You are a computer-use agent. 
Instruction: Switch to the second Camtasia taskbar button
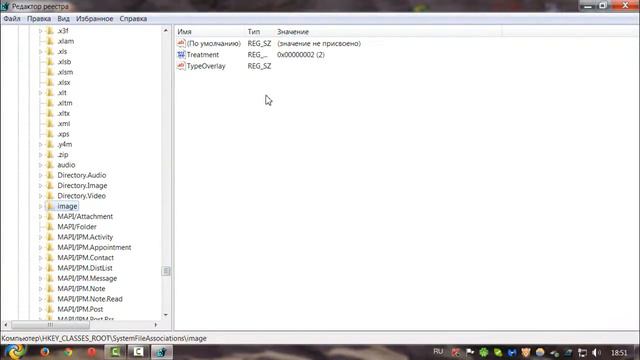point(138,352)
